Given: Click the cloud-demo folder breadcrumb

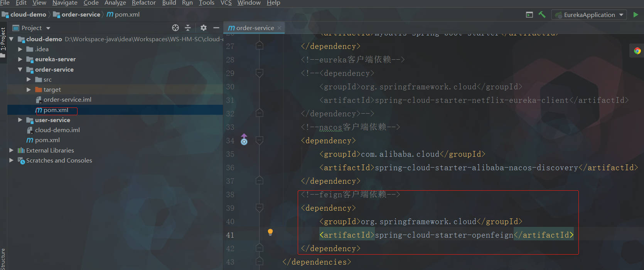Looking at the screenshot, I should [x=24, y=15].
